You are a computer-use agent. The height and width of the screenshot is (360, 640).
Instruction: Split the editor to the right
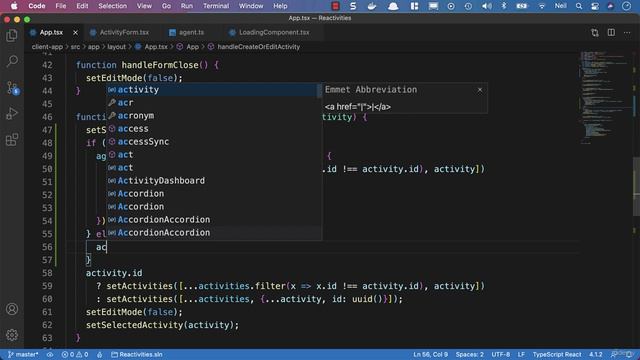pos(611,33)
